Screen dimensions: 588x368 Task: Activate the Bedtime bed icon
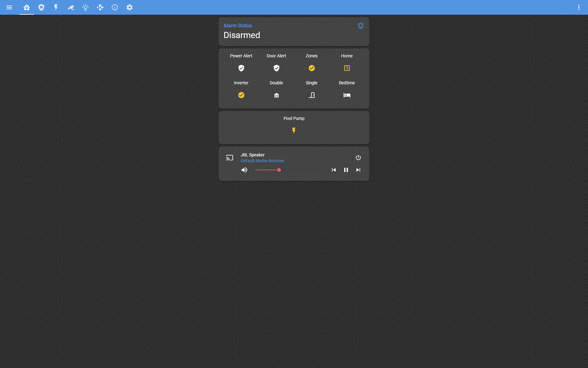(347, 95)
